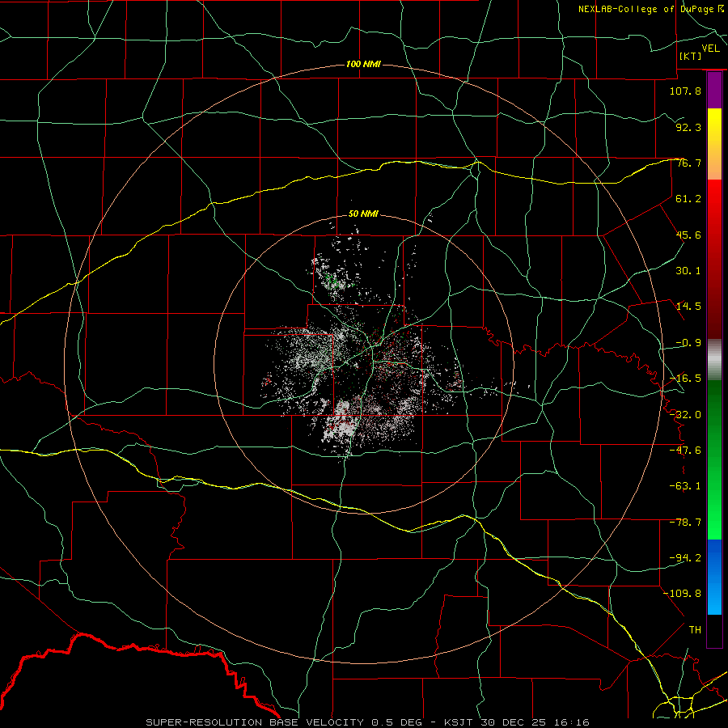
Task: Click the -109.8 velocity scale value
Action: point(682,594)
